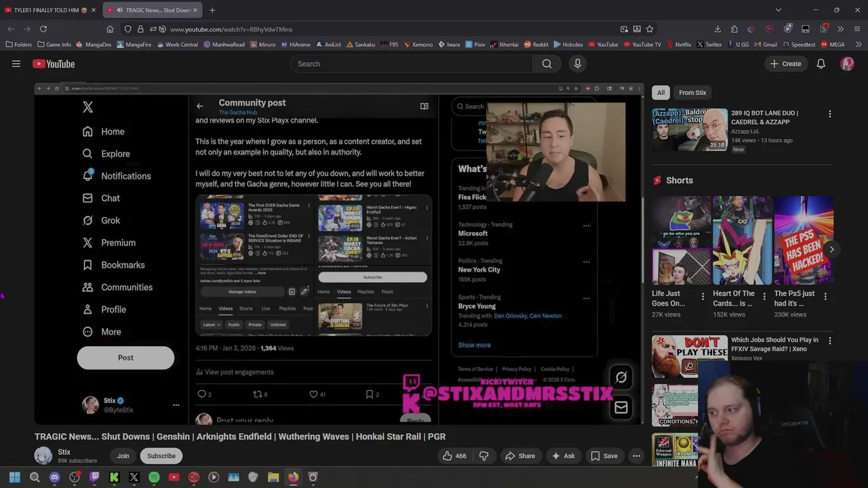Open the Windows Start menu
This screenshot has height=488, width=868.
(x=15, y=477)
